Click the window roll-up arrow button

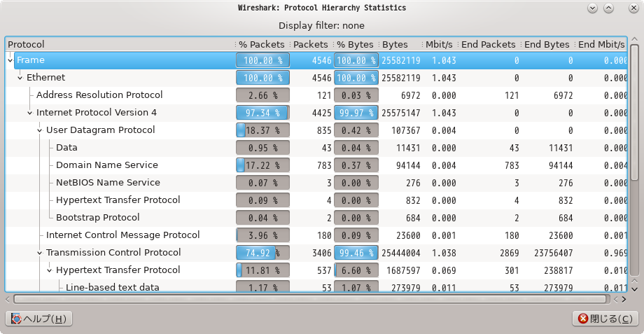(x=609, y=8)
